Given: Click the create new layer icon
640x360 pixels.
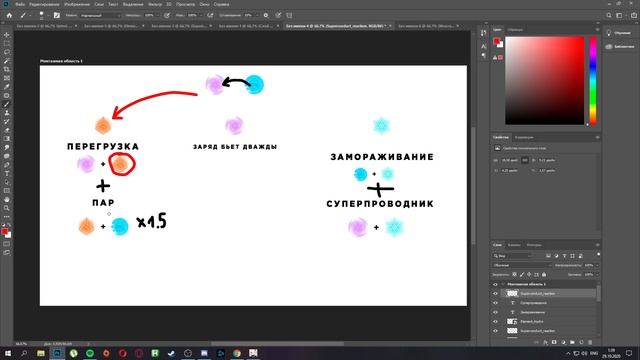Looking at the screenshot, I should (581, 342).
